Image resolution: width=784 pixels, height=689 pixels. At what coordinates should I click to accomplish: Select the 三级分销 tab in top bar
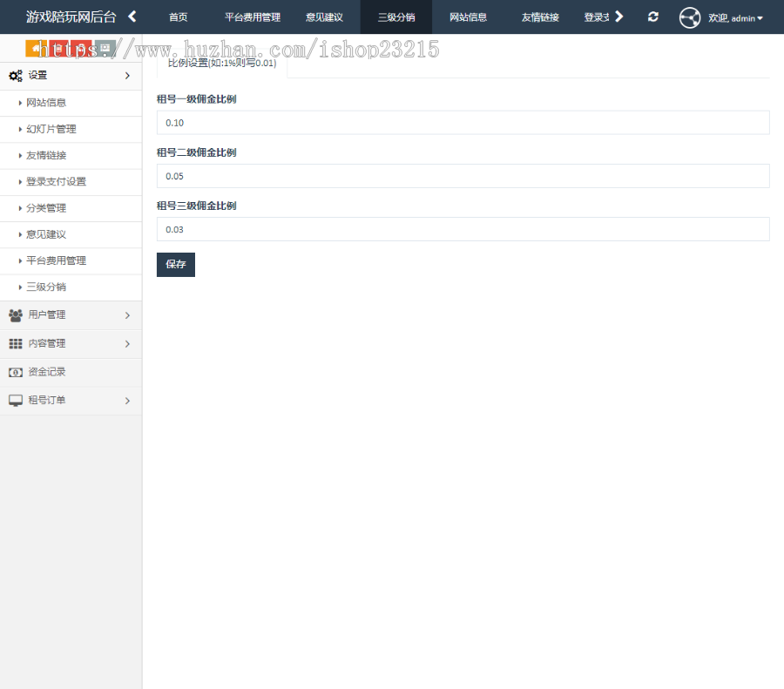(396, 17)
